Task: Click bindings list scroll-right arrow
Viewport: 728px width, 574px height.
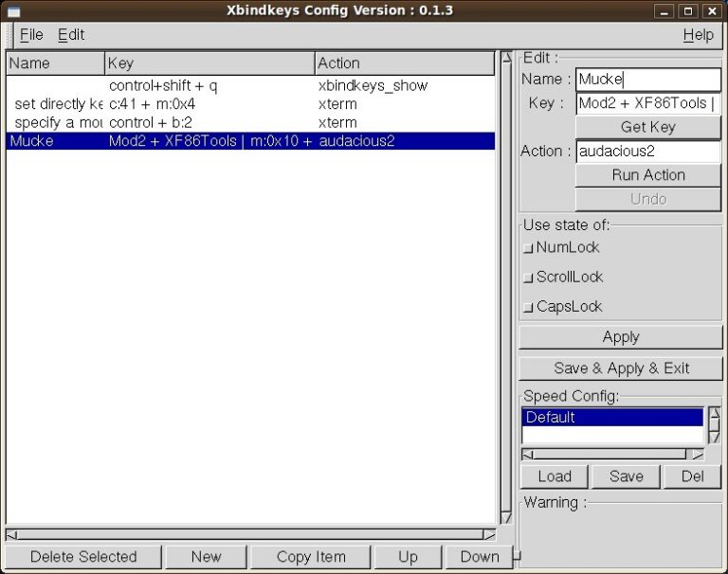Action: [489, 534]
